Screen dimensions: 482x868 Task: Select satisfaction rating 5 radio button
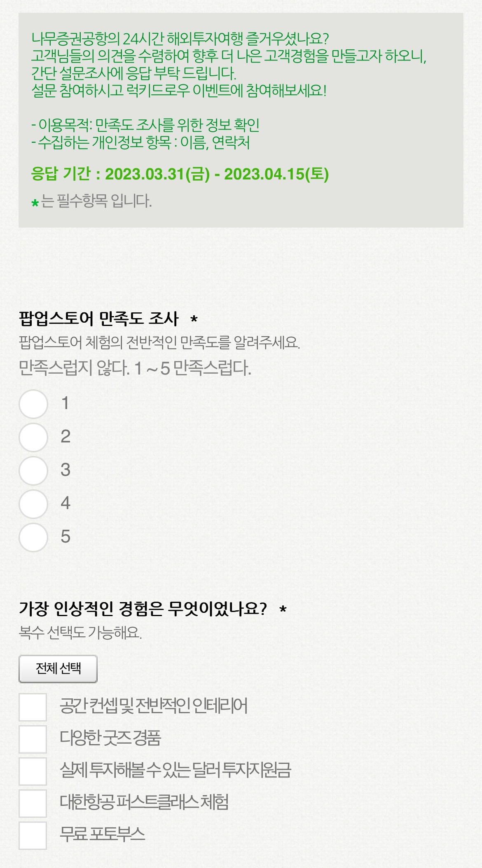[x=33, y=537]
